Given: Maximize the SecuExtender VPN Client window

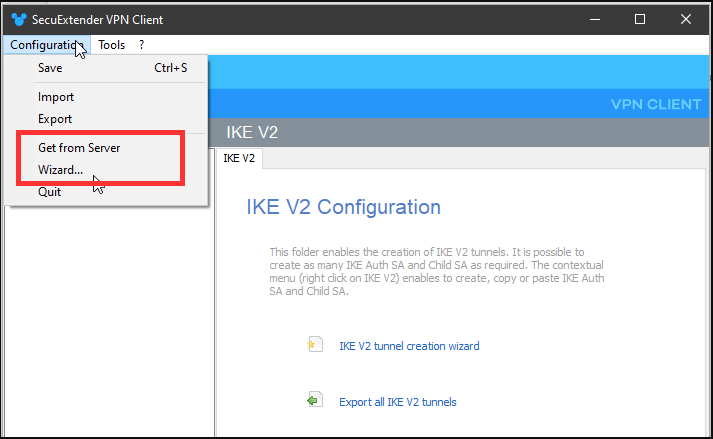Looking at the screenshot, I should click(640, 19).
